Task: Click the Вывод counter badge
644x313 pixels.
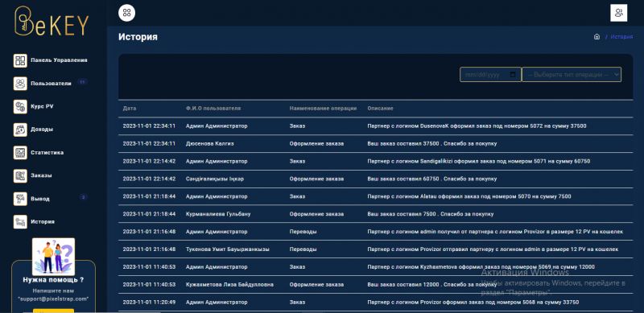Action: (x=83, y=197)
